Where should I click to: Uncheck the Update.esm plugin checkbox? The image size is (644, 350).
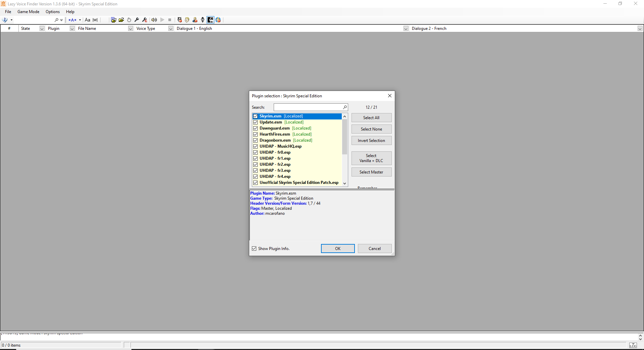coord(255,122)
